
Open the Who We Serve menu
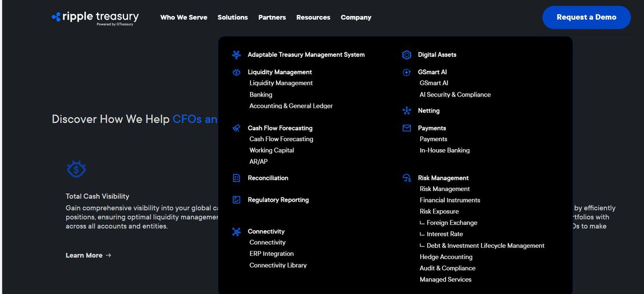point(184,17)
